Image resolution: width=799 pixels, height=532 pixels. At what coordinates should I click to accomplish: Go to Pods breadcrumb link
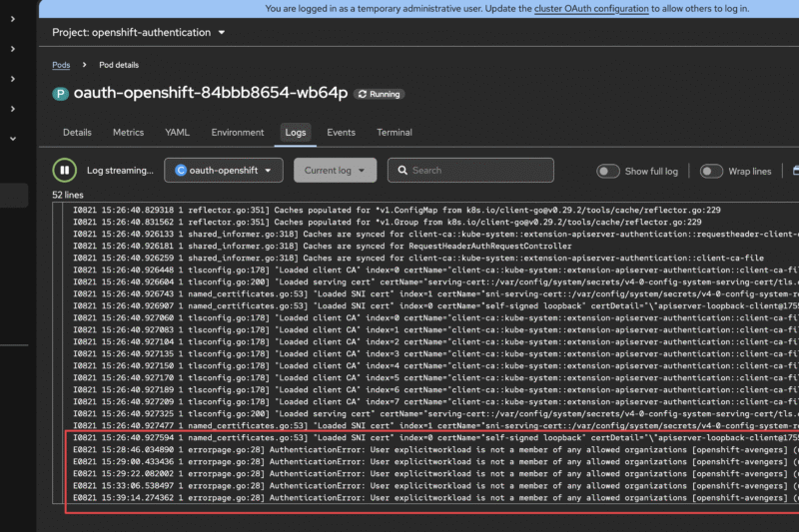[61, 65]
